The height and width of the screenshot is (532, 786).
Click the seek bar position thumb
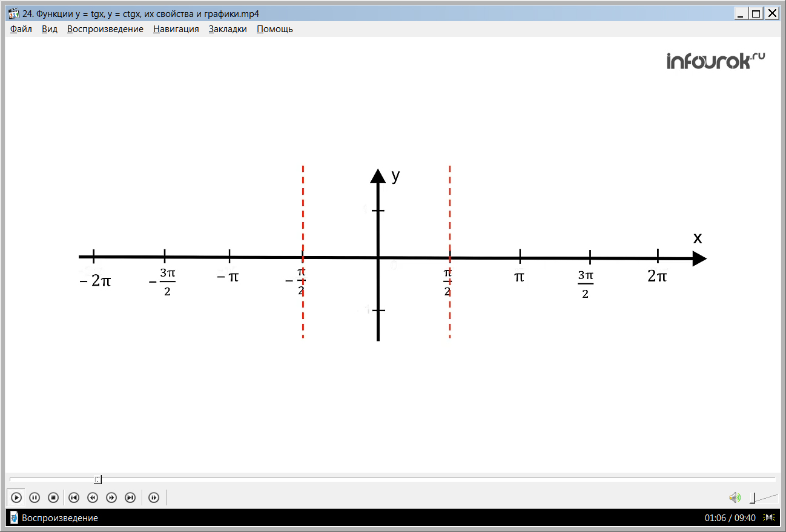coord(97,479)
